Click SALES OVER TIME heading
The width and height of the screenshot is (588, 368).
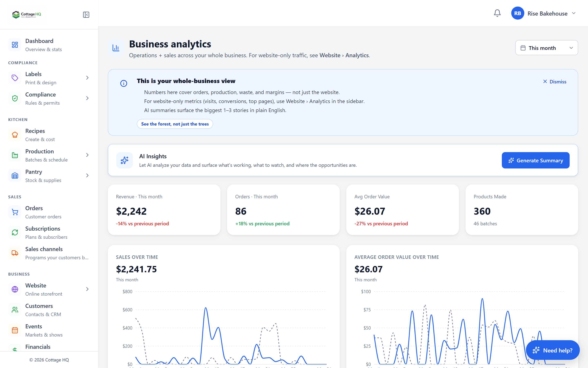(x=137, y=257)
